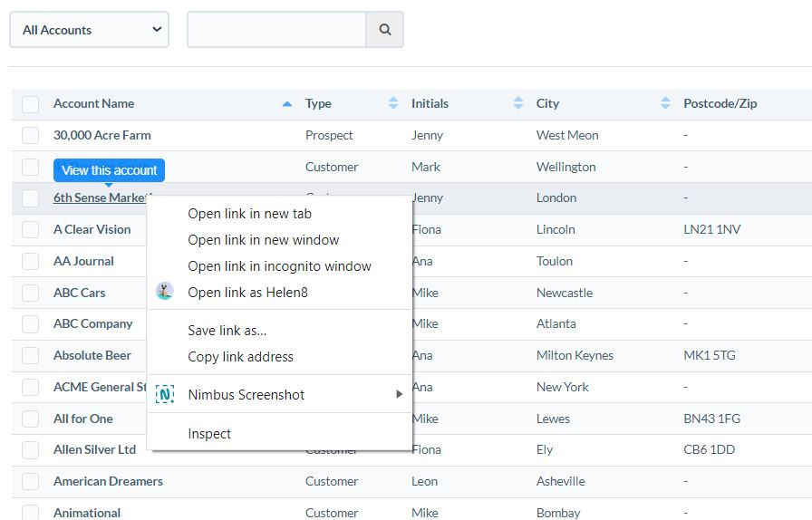This screenshot has height=520, width=812.
Task: Tick the ABC Cars row checkbox
Action: point(30,294)
